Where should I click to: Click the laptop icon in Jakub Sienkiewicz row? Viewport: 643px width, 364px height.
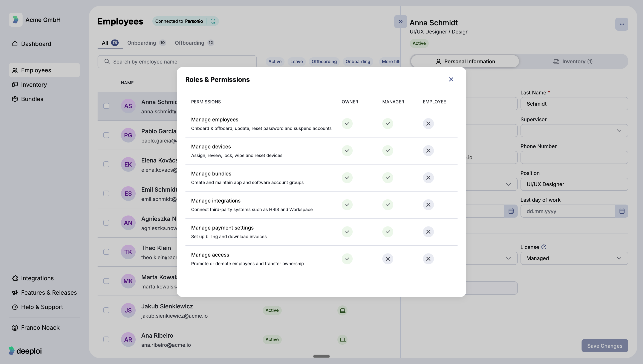tap(342, 310)
